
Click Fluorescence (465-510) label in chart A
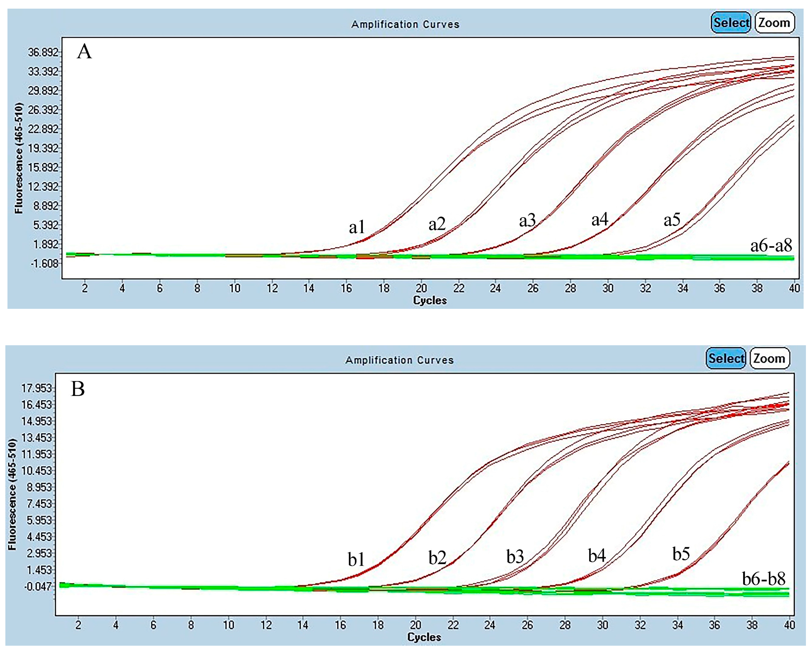click(x=19, y=158)
